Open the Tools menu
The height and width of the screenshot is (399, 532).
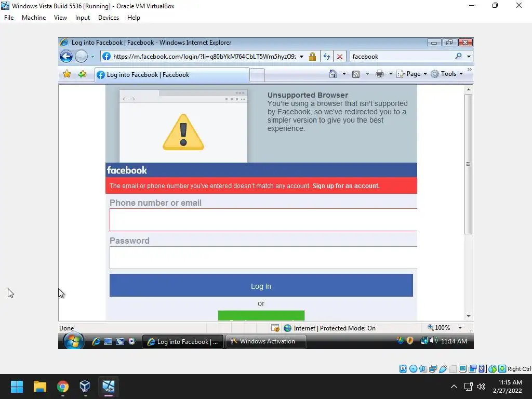click(x=447, y=74)
